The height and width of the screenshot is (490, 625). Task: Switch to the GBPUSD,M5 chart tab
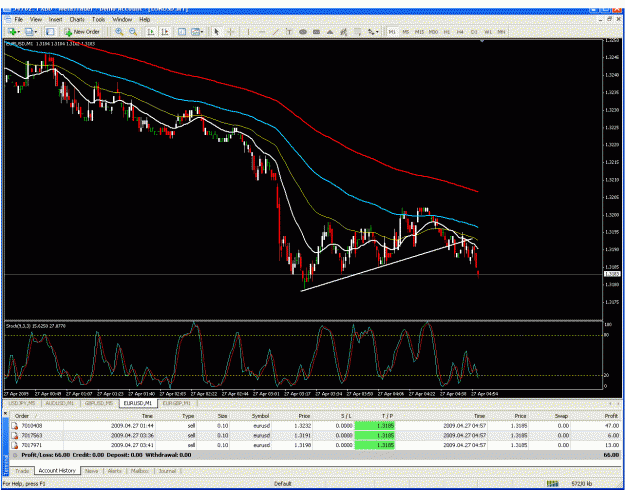tap(100, 403)
